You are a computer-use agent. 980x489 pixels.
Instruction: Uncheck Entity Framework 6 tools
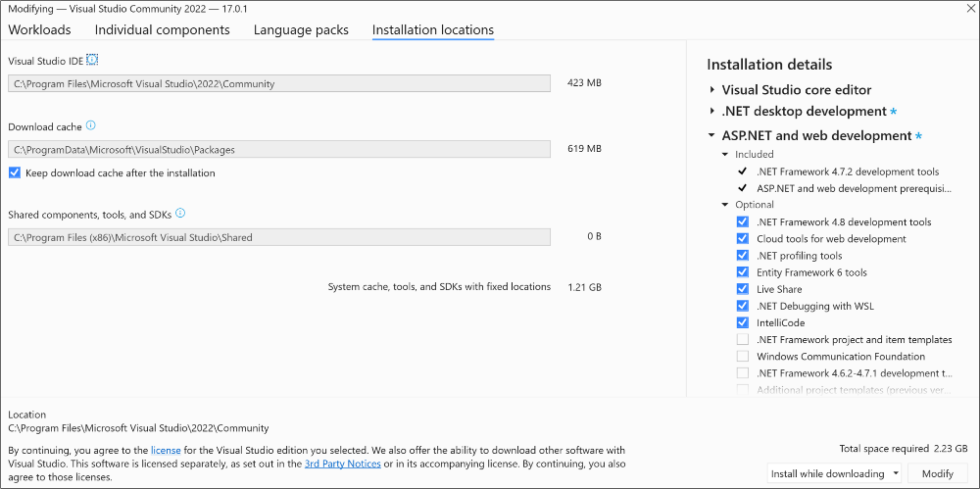click(743, 272)
